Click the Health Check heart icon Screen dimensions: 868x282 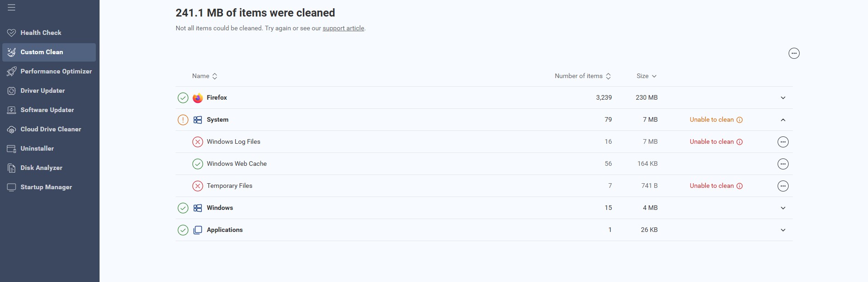click(11, 33)
